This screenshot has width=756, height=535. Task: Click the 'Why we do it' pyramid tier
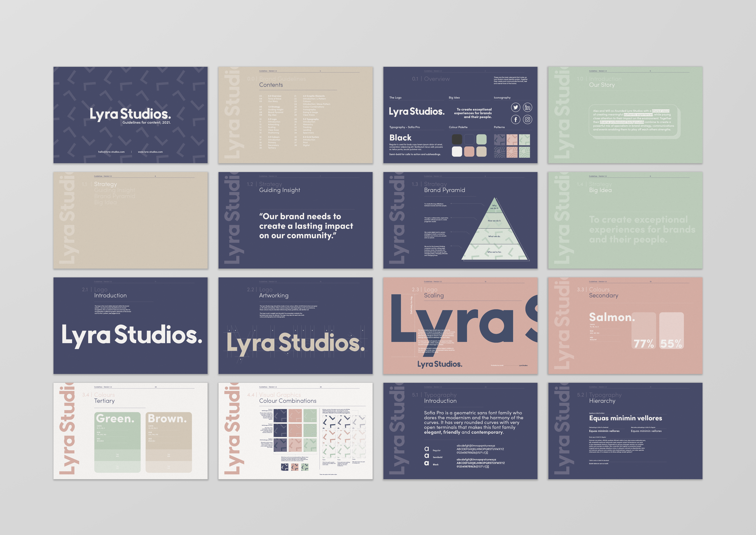(494, 207)
